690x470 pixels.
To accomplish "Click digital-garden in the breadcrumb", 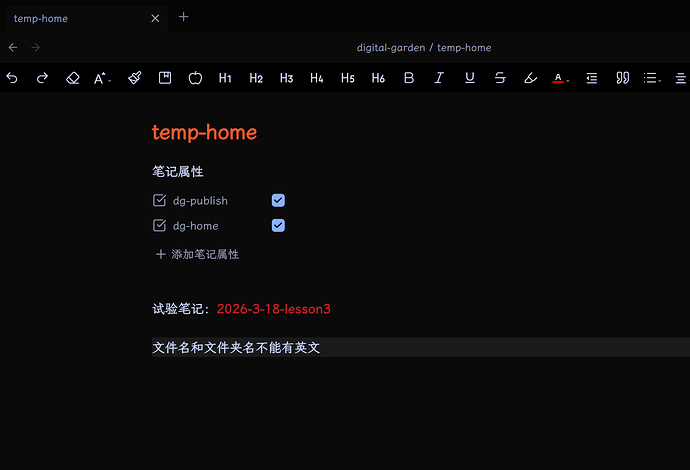I will 391,48.
